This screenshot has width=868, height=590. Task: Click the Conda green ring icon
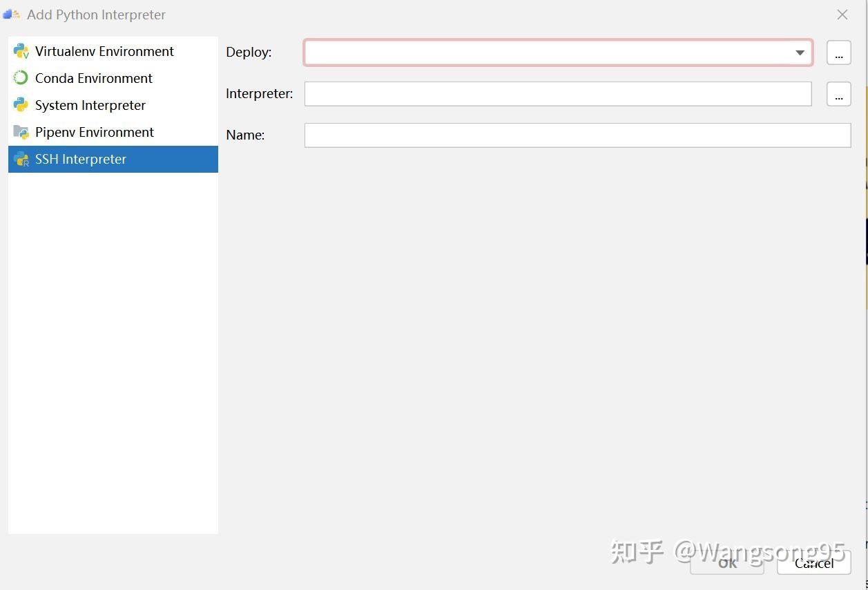(21, 78)
